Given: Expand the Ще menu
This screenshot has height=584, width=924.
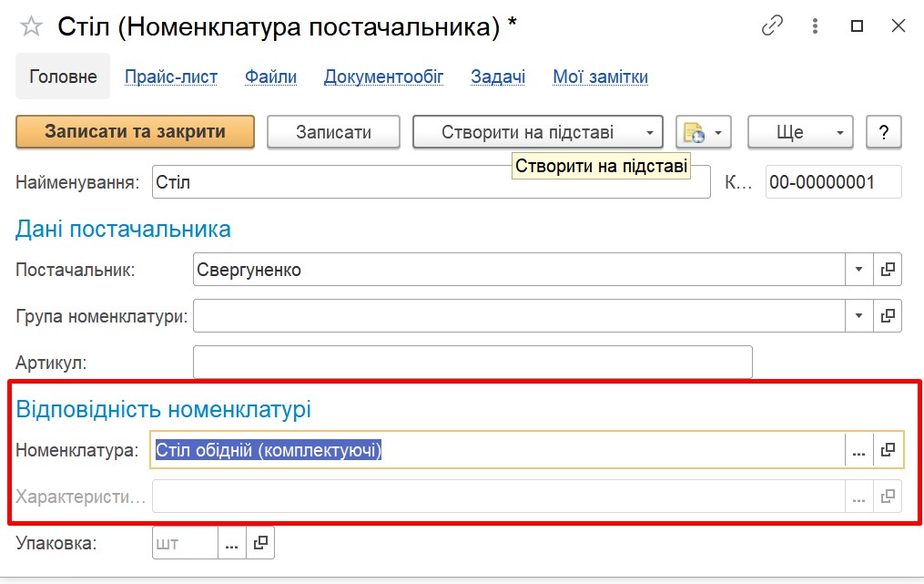Looking at the screenshot, I should pos(800,131).
